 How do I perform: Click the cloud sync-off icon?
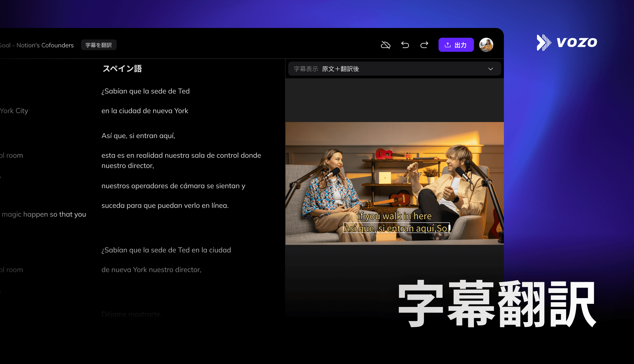(385, 45)
